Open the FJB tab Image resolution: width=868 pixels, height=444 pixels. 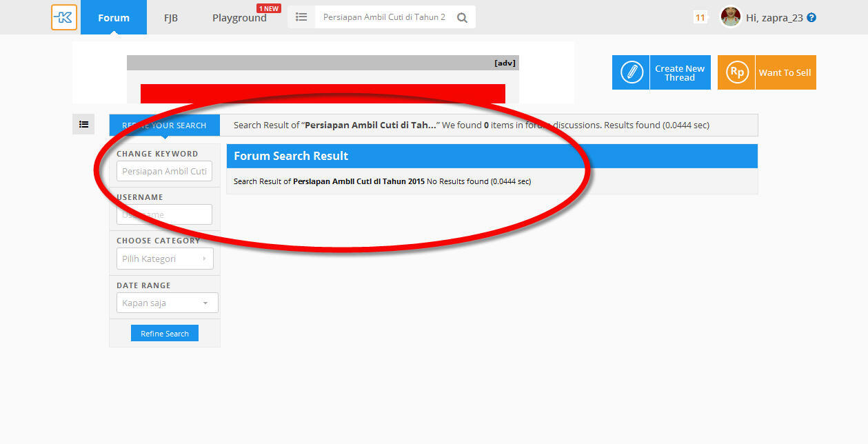click(x=170, y=18)
